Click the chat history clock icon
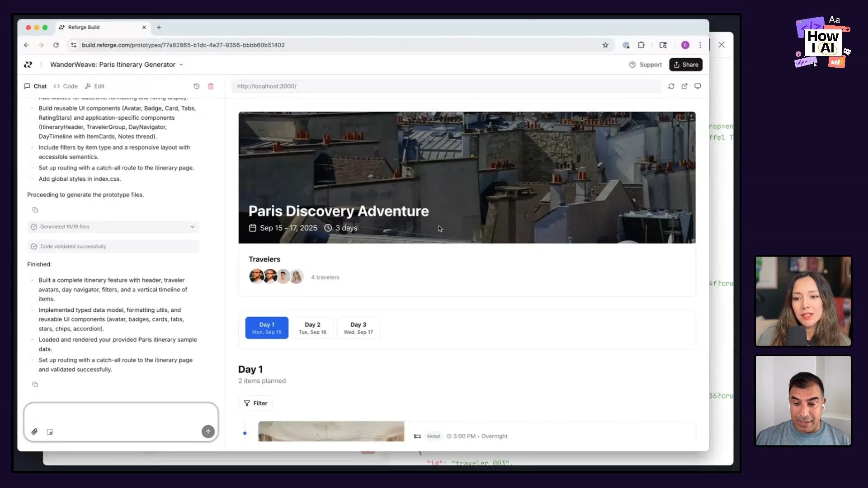 click(196, 86)
